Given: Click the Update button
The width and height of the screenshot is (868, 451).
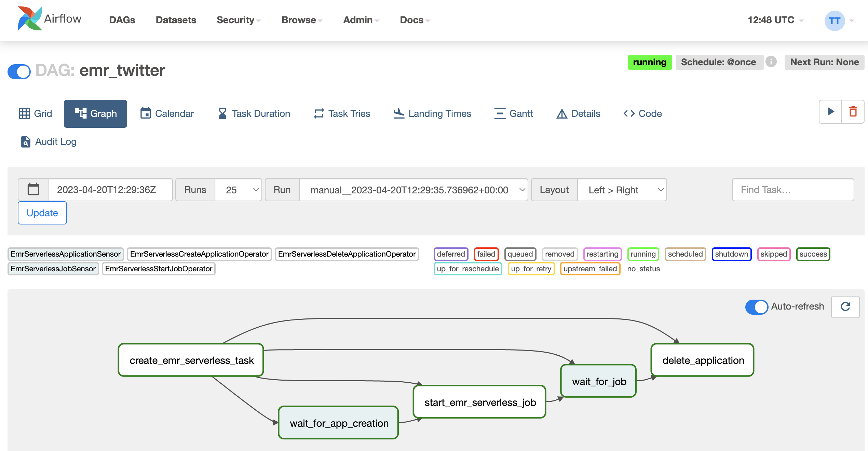Looking at the screenshot, I should click(42, 213).
